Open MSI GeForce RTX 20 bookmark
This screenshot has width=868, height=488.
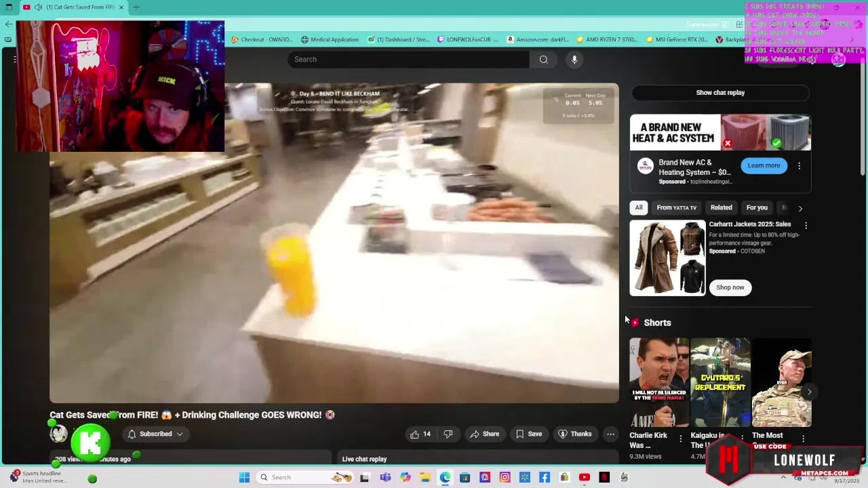[677, 39]
